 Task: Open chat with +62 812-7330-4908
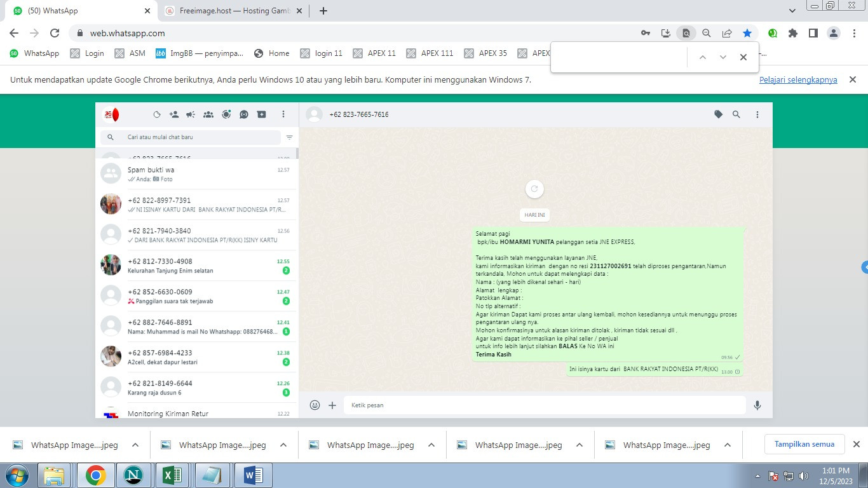pos(196,266)
